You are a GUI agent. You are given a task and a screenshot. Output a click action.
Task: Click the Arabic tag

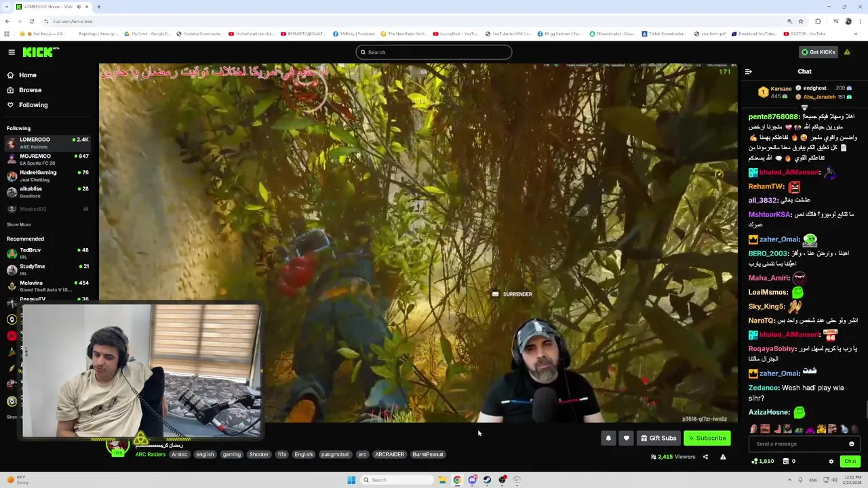click(179, 454)
